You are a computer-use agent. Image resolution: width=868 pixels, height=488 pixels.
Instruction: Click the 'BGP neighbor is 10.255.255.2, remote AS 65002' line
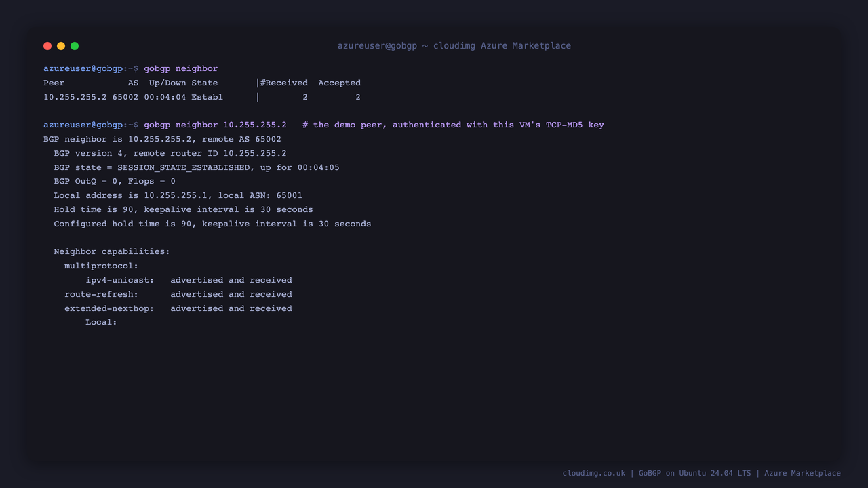(162, 139)
